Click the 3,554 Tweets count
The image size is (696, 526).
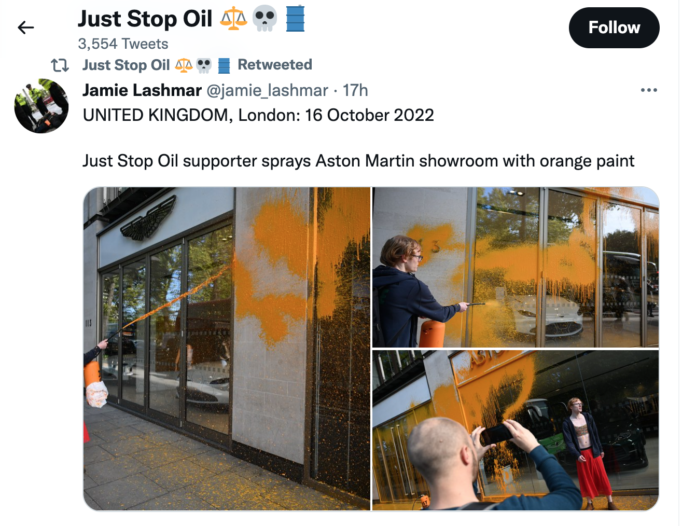click(123, 44)
